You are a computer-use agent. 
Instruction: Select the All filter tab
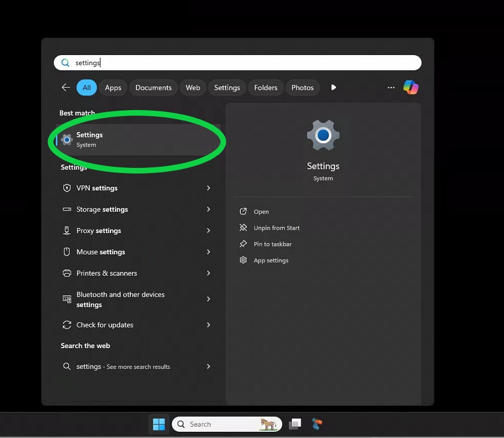[86, 88]
